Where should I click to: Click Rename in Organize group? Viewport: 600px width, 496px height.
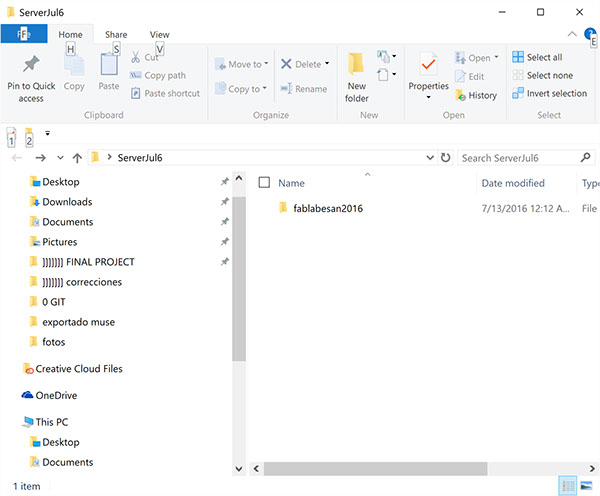click(x=303, y=89)
